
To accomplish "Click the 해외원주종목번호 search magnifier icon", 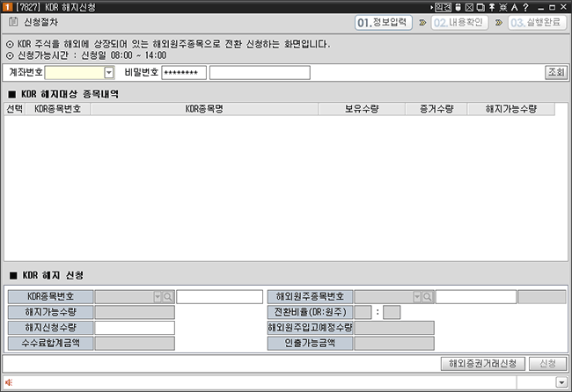I will [x=428, y=297].
